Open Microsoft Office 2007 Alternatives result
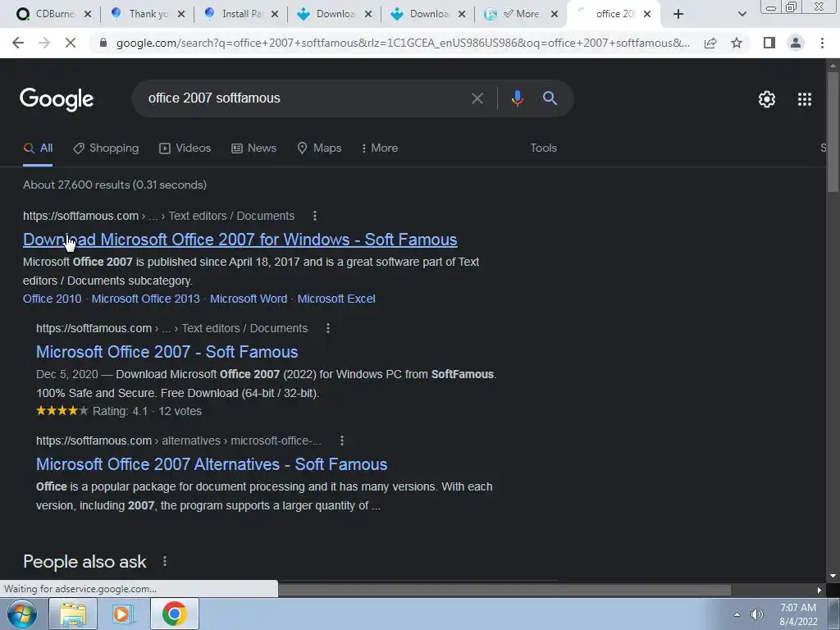This screenshot has width=840, height=630. [212, 464]
